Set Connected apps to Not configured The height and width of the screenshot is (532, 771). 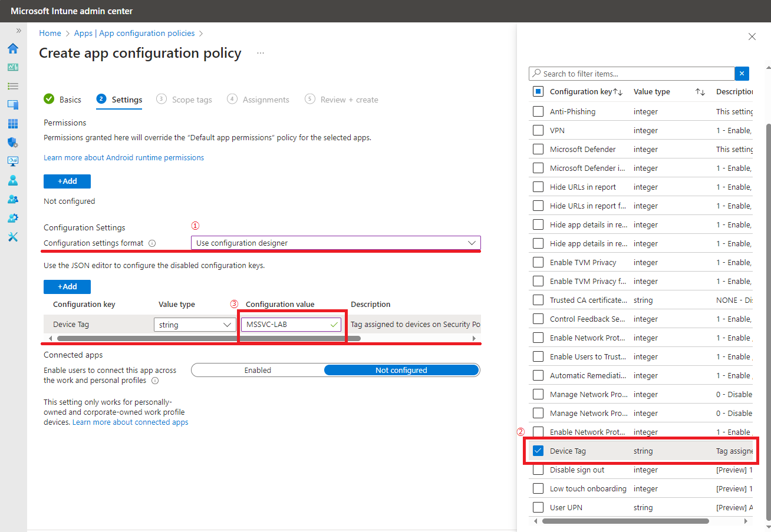click(x=401, y=370)
